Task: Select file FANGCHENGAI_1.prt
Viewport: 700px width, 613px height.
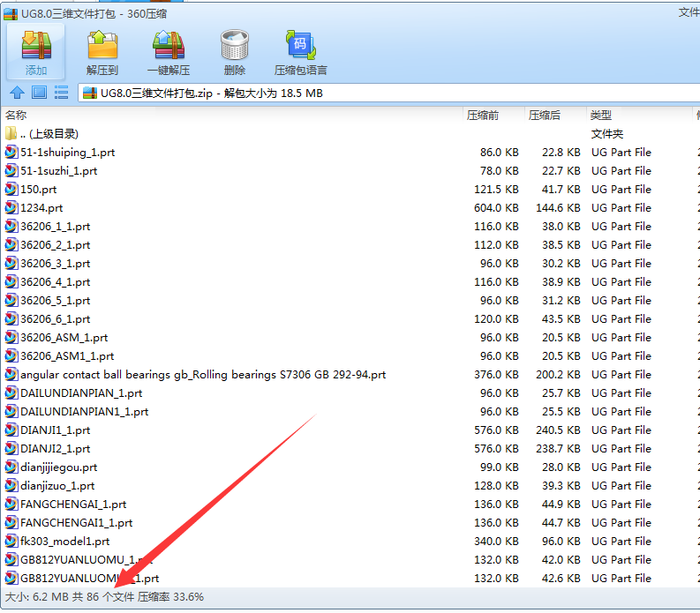Action: pyautogui.click(x=73, y=504)
